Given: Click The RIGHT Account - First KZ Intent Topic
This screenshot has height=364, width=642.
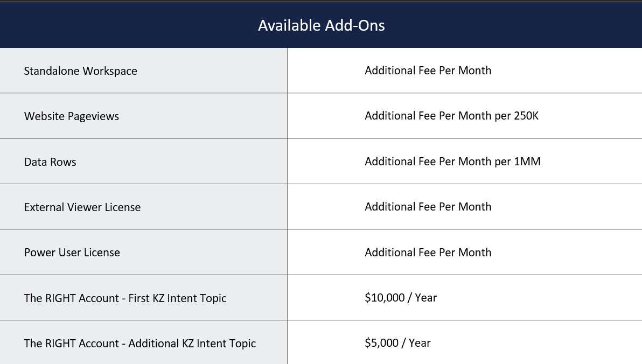Looking at the screenshot, I should click(125, 298).
